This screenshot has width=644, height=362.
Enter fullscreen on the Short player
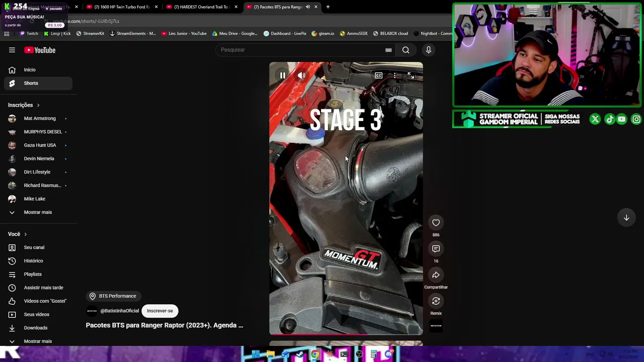pos(411,75)
